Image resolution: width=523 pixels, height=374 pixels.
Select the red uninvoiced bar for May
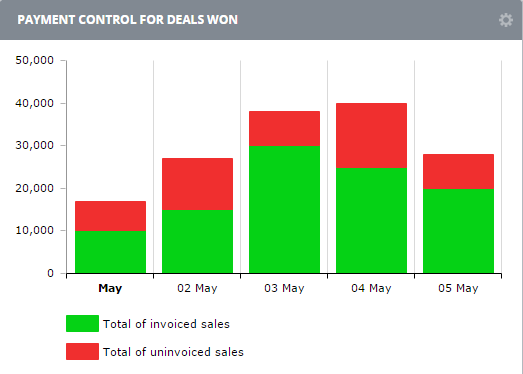point(110,216)
